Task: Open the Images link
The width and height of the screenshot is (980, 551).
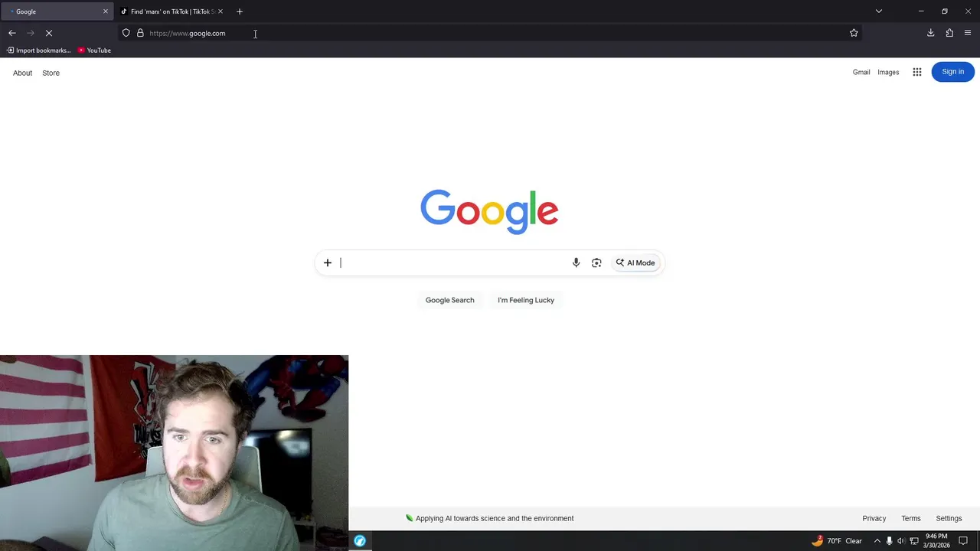Action: (x=888, y=72)
